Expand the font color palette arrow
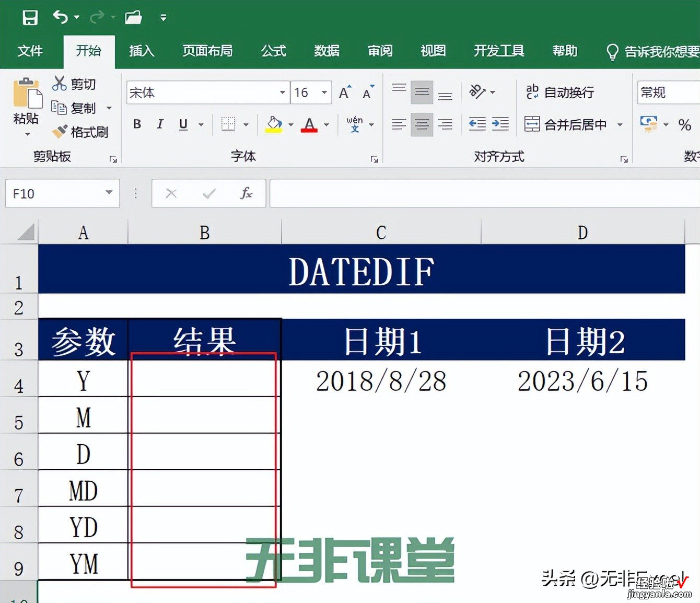700x603 pixels. point(326,125)
